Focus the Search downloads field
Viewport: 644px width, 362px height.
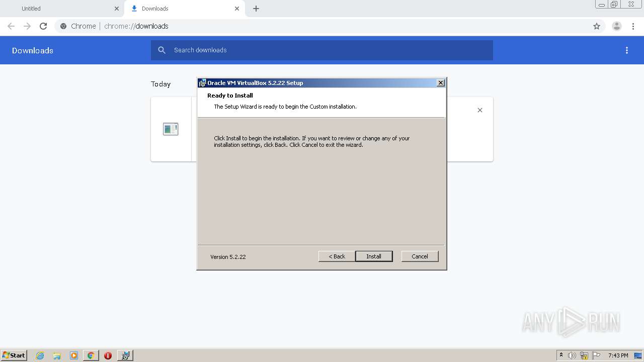point(322,50)
